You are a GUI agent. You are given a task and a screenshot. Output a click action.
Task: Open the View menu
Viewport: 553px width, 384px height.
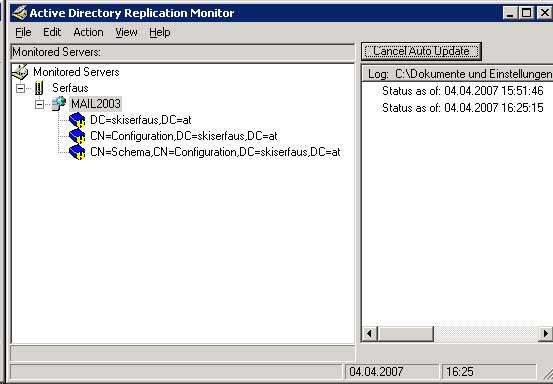click(126, 32)
